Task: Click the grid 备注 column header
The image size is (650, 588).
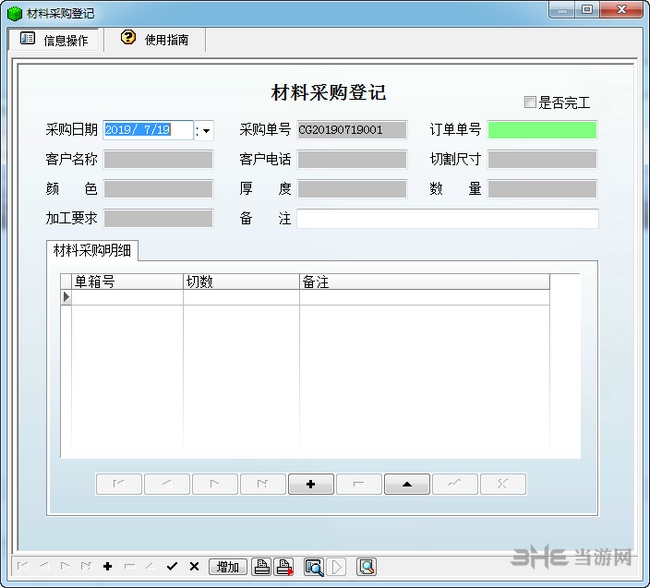Action: 424,282
